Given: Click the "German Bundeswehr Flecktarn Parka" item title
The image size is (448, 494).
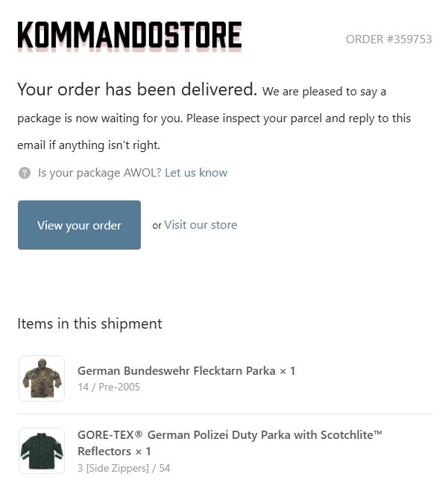Looking at the screenshot, I should [x=177, y=371].
